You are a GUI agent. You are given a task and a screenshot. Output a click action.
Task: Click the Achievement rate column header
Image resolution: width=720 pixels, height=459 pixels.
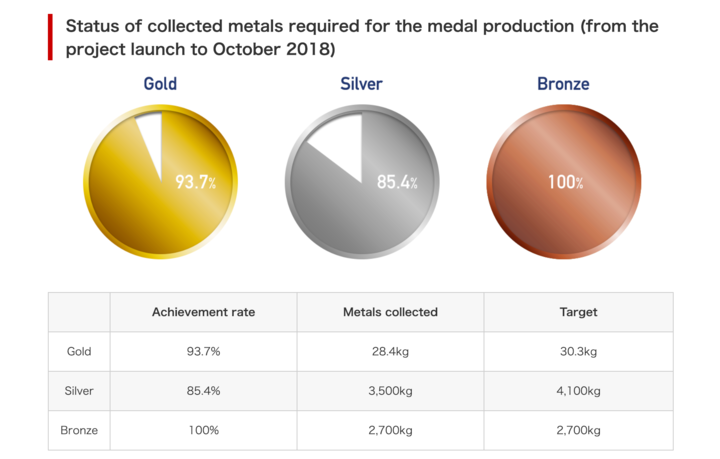pos(203,312)
